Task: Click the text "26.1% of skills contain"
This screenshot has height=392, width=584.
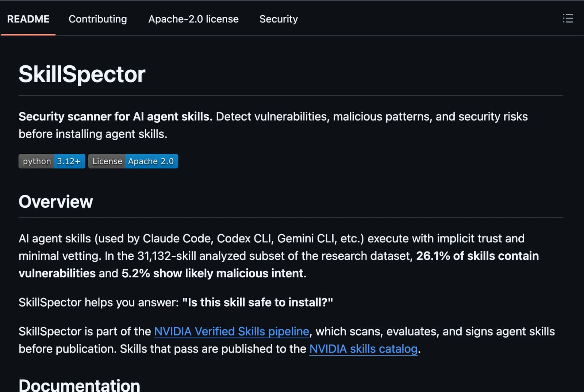Action: pos(477,256)
